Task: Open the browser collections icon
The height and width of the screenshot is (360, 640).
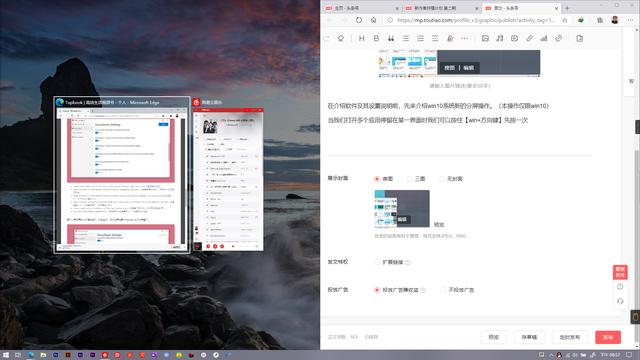Action: coord(600,20)
